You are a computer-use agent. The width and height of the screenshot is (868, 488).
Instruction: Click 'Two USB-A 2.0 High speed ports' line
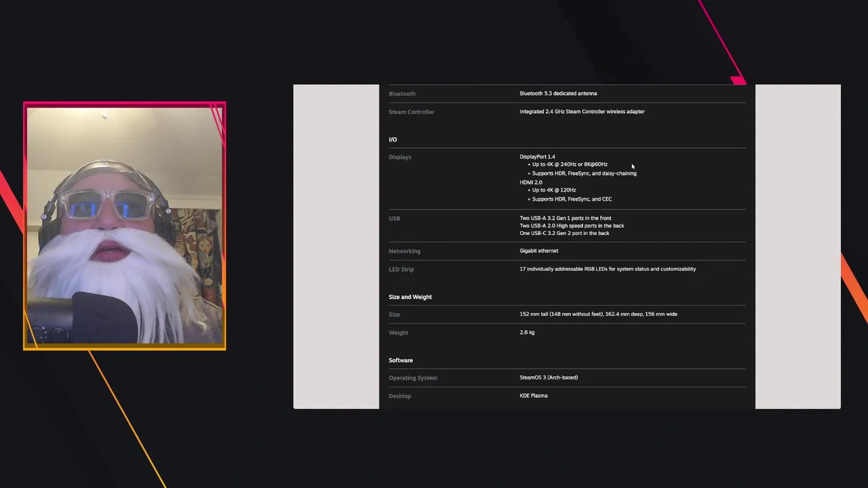[x=572, y=226]
